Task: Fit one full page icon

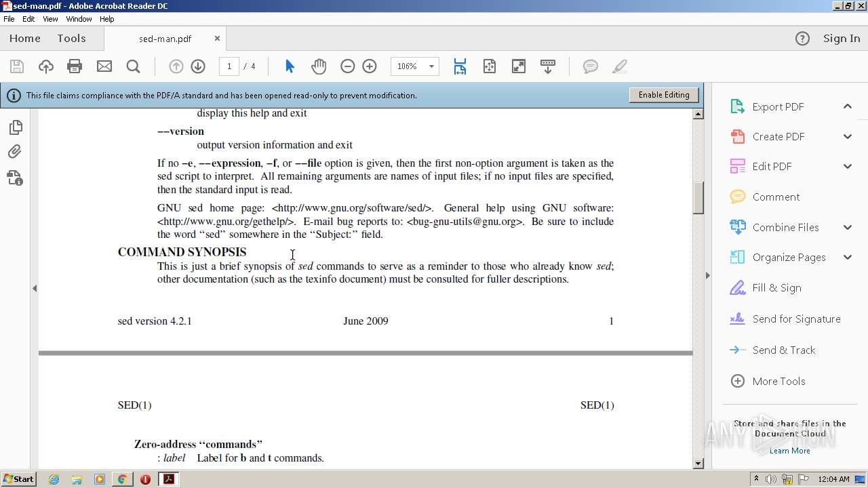Action: pos(489,66)
